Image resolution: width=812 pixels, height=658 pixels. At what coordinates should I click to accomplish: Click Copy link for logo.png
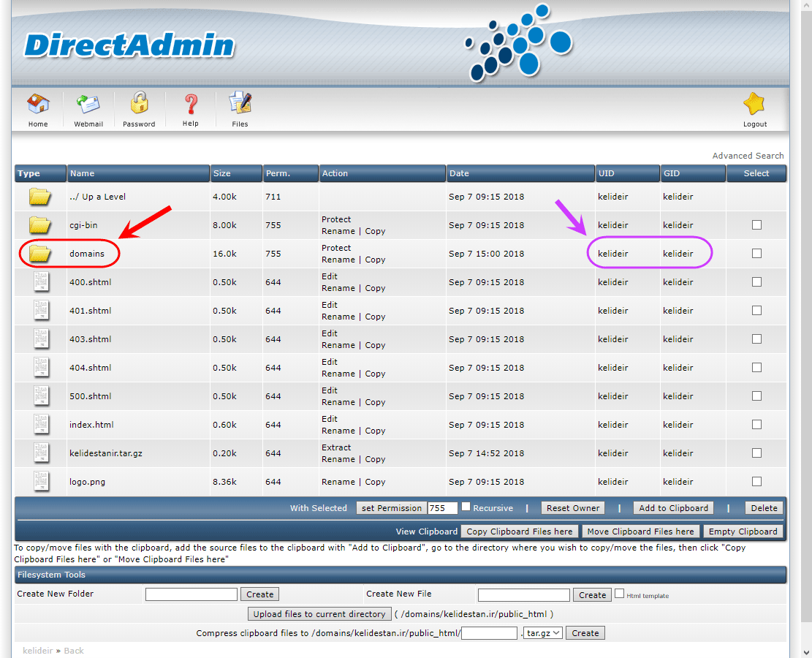point(375,482)
